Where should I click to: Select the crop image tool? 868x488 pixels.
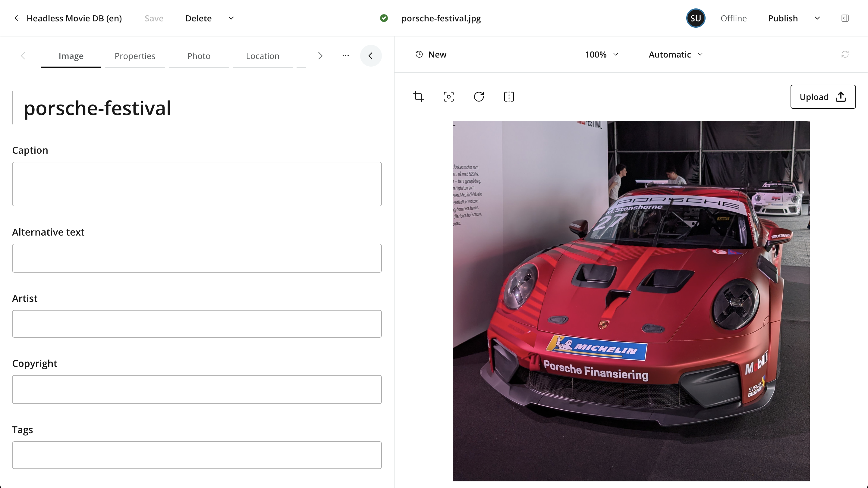(x=419, y=97)
